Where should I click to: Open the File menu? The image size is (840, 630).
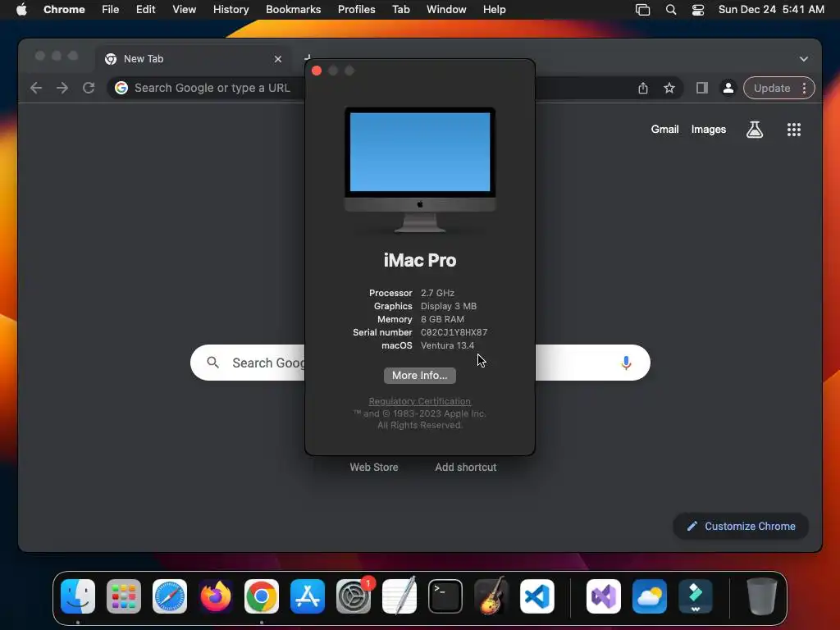[x=111, y=10]
